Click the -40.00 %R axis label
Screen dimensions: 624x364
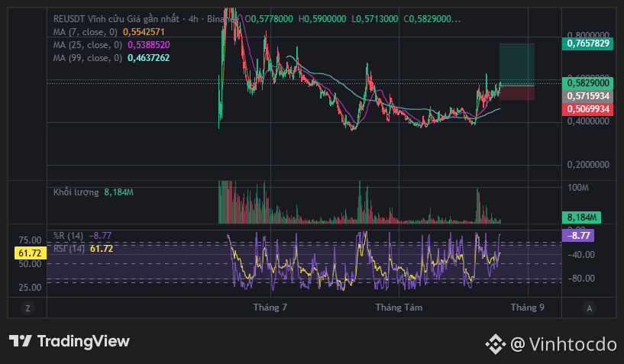[x=581, y=255]
